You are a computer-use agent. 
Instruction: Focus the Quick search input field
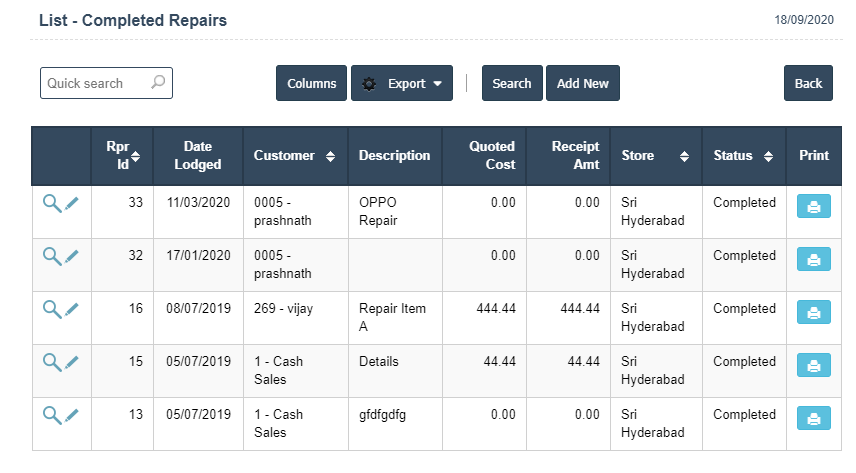pos(95,83)
